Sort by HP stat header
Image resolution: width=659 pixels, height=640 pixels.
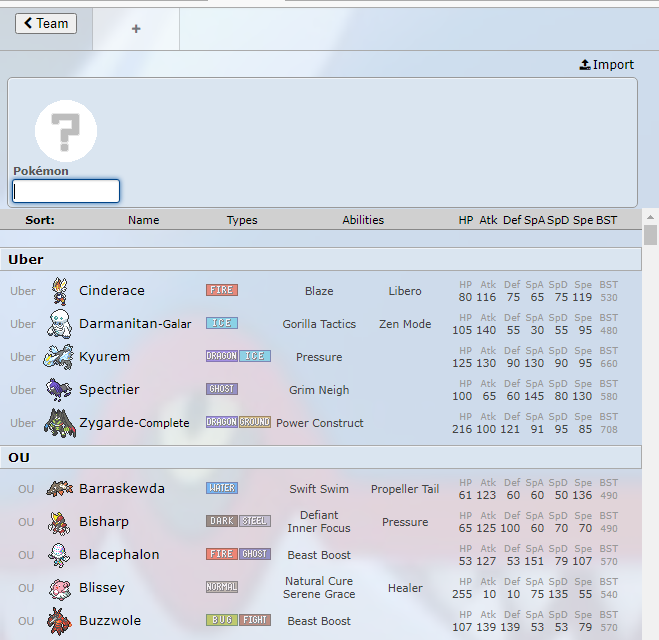point(466,220)
